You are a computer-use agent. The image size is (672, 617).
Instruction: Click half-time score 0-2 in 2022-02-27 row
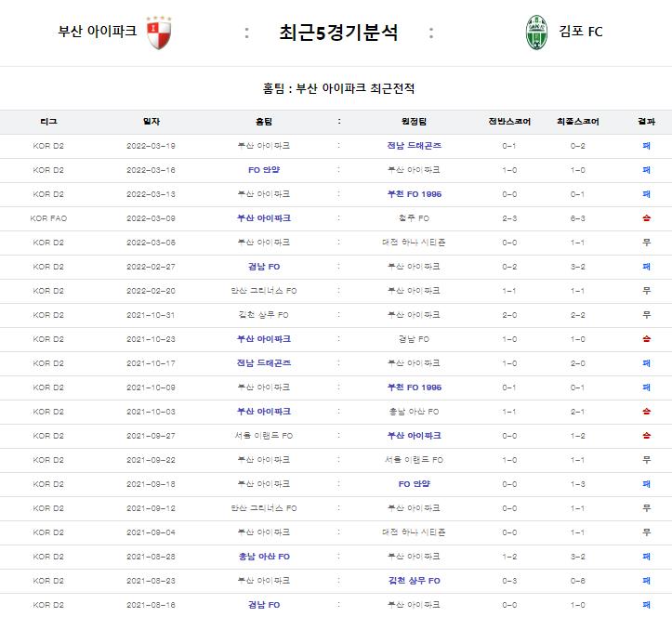[x=509, y=267]
